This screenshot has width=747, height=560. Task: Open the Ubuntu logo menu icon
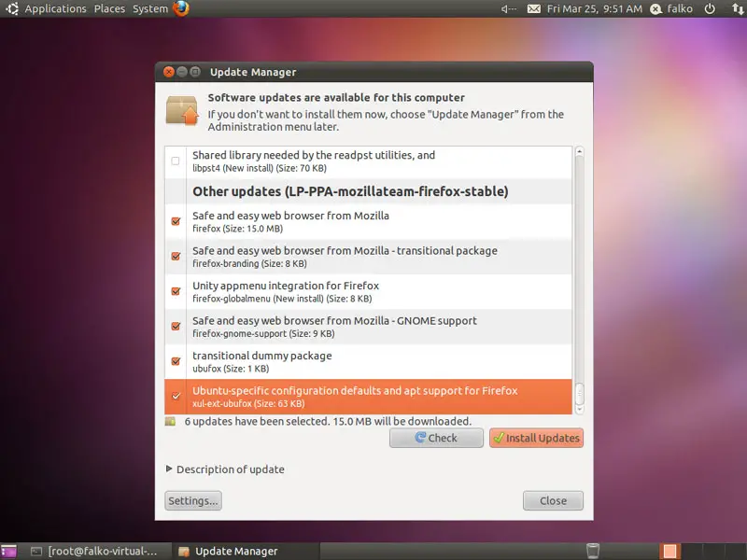[12, 8]
